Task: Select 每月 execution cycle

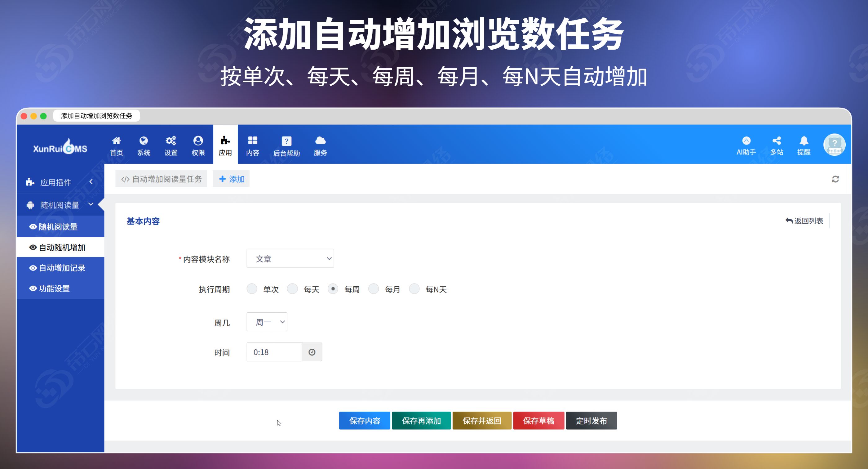Action: tap(373, 288)
